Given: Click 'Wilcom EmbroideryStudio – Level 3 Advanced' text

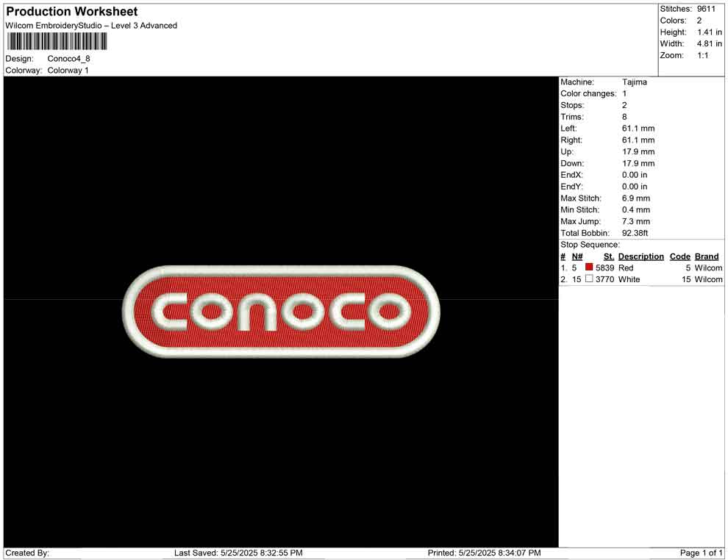Looking at the screenshot, I should click(x=91, y=26).
